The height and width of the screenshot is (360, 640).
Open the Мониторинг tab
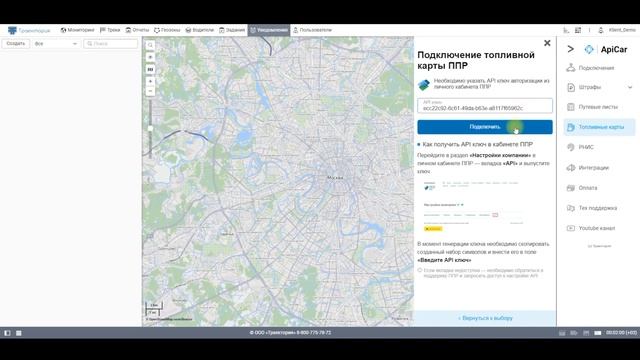pos(77,30)
